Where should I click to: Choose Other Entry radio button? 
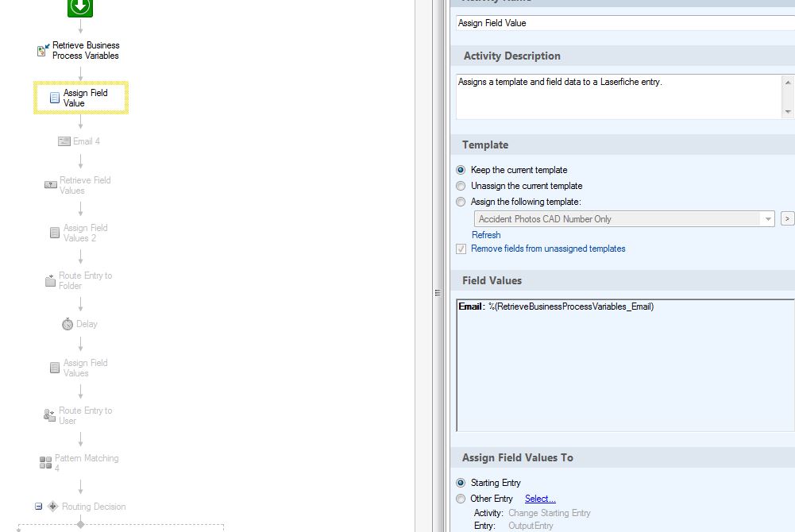pos(461,499)
